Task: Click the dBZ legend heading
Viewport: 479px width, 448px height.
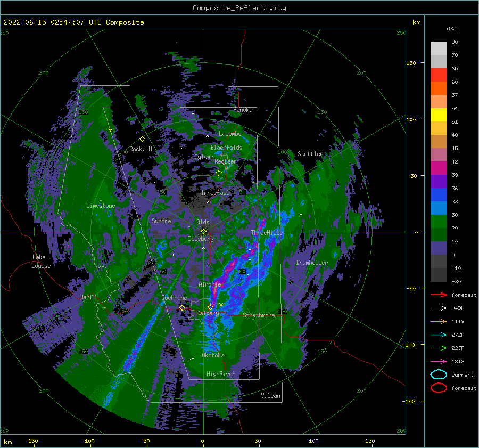Action: (451, 28)
